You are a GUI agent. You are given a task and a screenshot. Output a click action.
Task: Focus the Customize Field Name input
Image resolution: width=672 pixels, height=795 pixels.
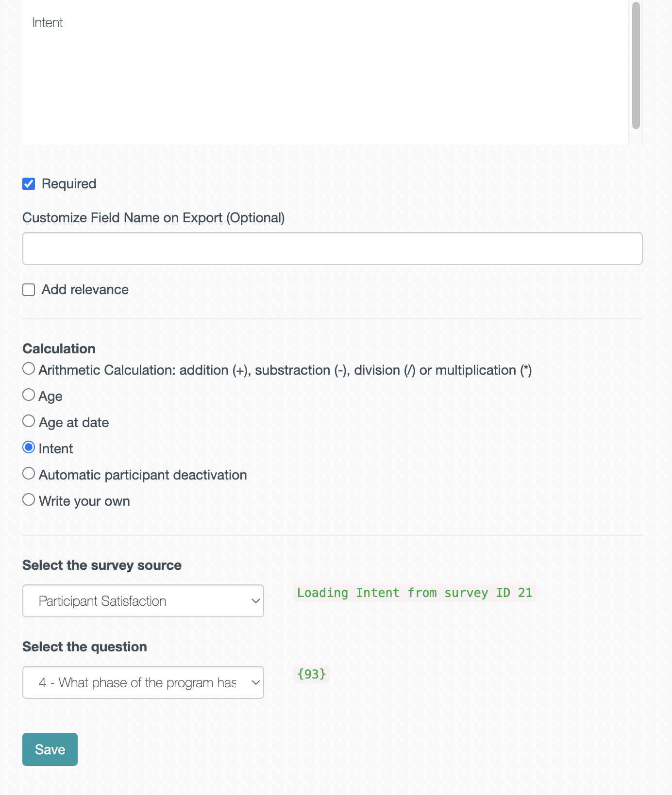[x=332, y=248]
